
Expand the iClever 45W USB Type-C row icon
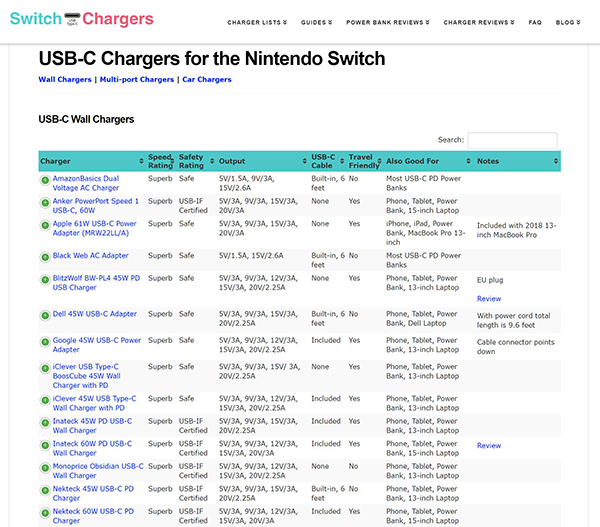[x=45, y=400]
